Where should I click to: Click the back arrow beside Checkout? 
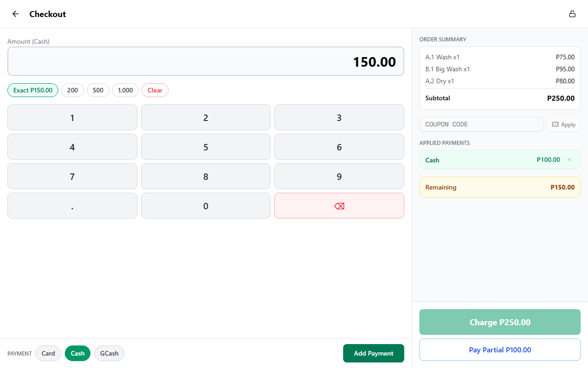click(16, 14)
